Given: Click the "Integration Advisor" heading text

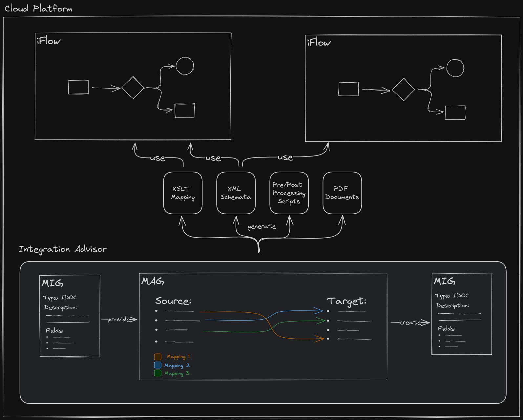Looking at the screenshot, I should tap(63, 249).
